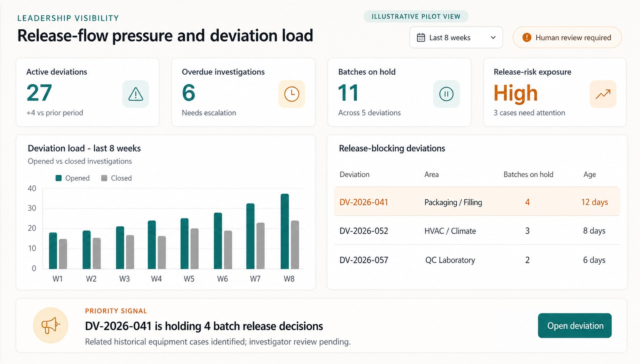Sort by Deviation column header
Viewport: 640px width, 364px height.
pos(354,174)
